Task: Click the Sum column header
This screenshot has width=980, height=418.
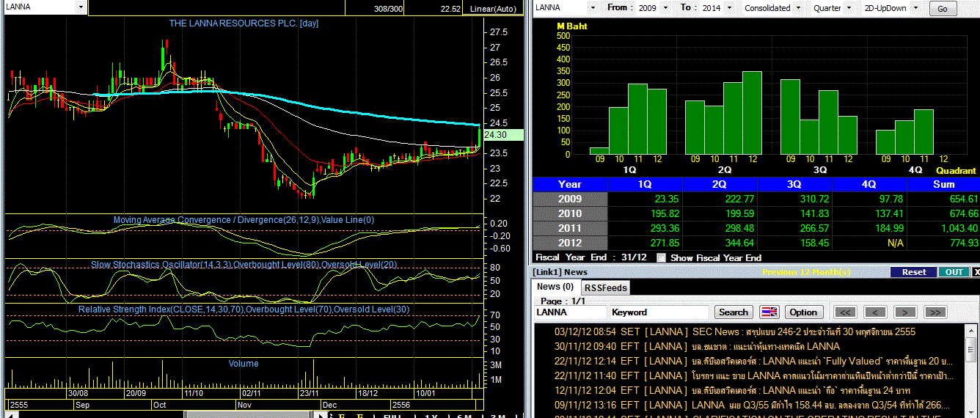Action: [943, 184]
